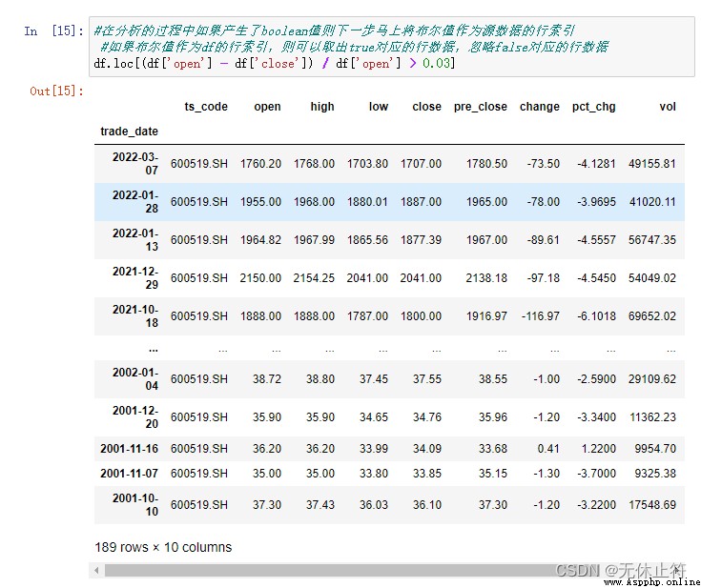Click the low column header
Viewport: 701px width, 588px height.
(x=379, y=107)
